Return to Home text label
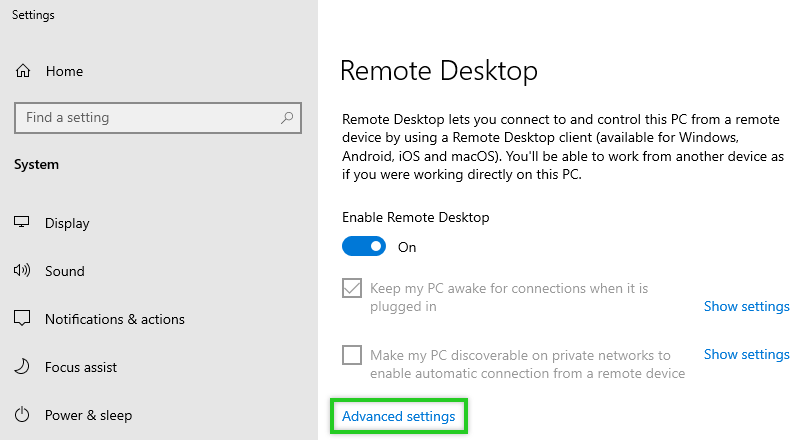Screen dimensions: 807x440 (64, 71)
